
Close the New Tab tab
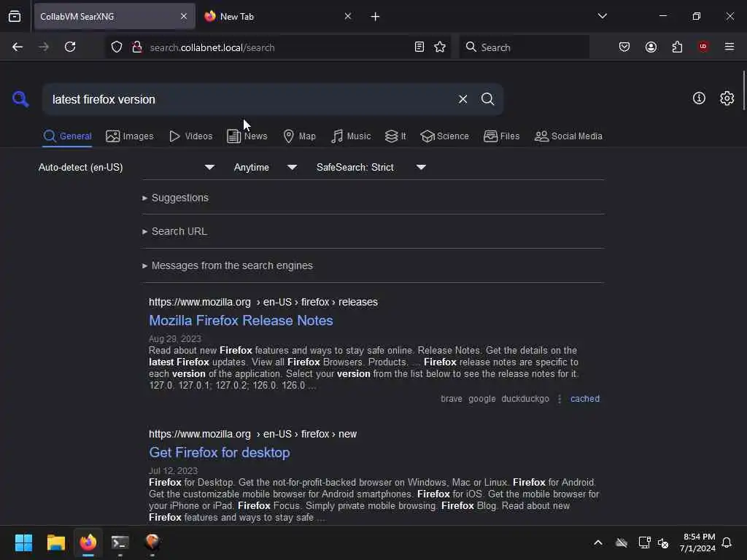click(x=348, y=17)
